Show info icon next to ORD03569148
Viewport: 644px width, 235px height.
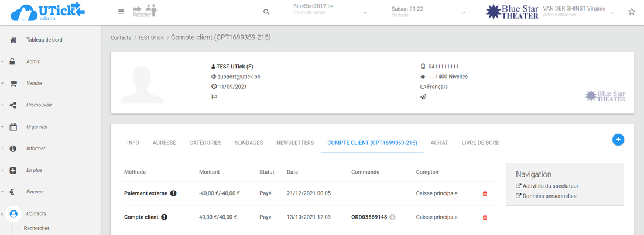click(393, 217)
